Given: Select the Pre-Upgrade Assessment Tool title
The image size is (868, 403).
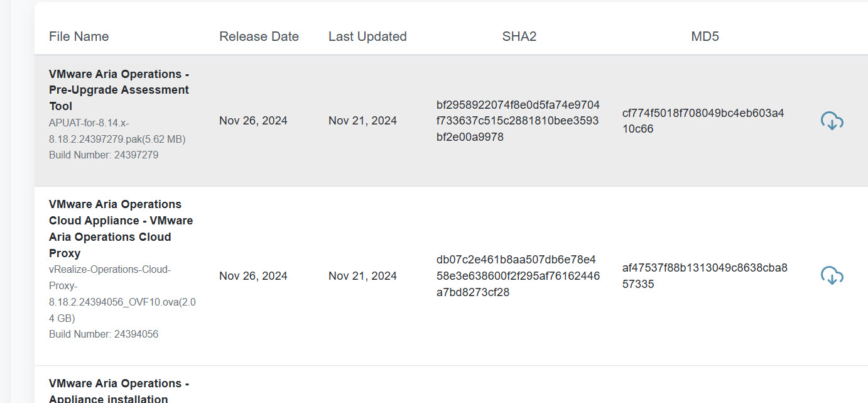Looking at the screenshot, I should 119,90.
